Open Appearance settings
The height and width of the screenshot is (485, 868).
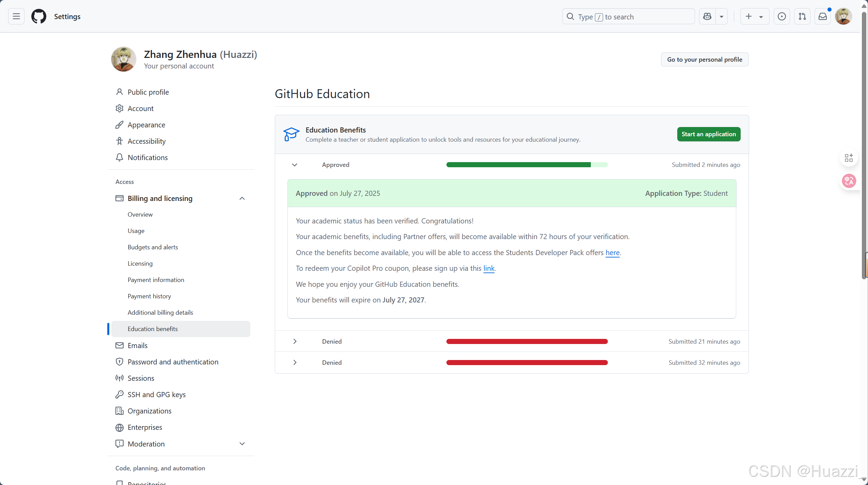[180, 125]
